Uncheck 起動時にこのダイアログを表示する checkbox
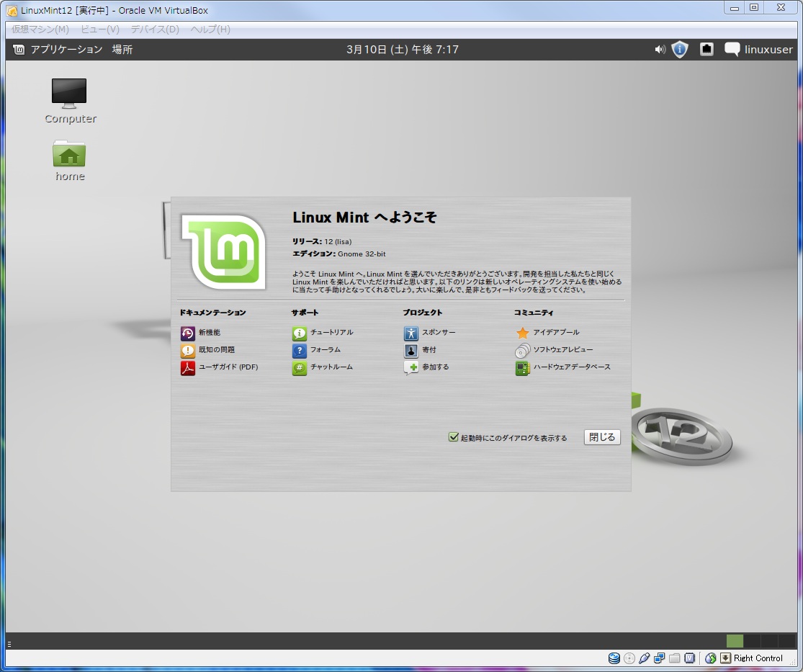Image resolution: width=803 pixels, height=672 pixels. (x=453, y=437)
